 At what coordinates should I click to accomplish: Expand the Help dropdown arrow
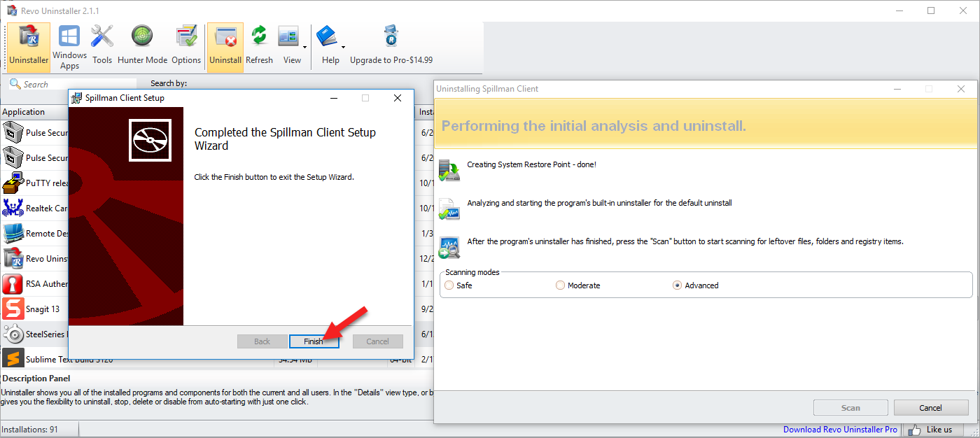coord(343,47)
